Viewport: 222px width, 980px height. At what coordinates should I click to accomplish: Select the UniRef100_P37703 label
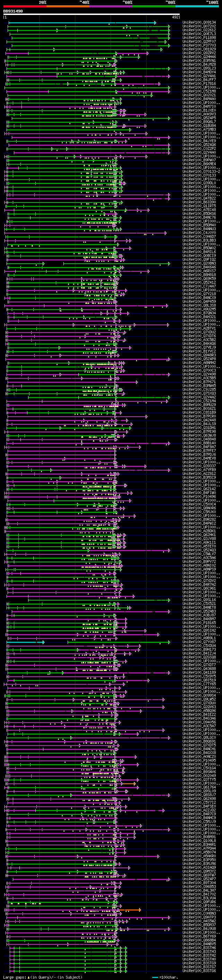click(199, 45)
